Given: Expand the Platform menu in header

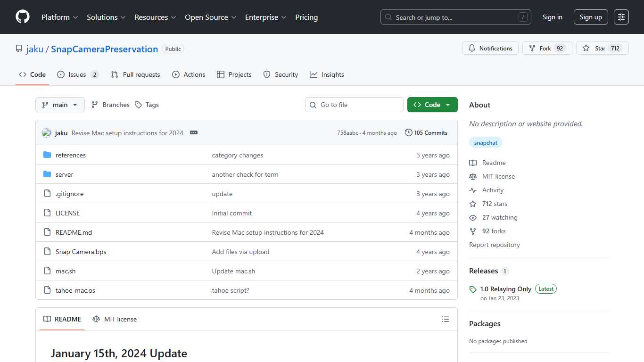Looking at the screenshot, I should pos(59,17).
